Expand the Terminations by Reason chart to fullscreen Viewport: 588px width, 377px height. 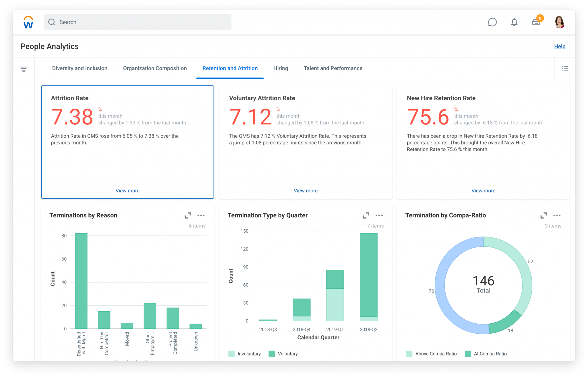(188, 215)
